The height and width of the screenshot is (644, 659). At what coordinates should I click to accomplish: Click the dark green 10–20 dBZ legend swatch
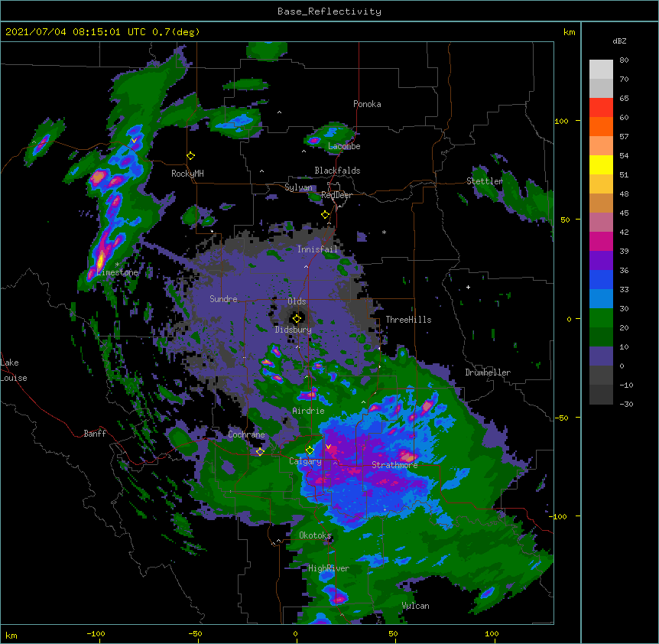point(601,337)
